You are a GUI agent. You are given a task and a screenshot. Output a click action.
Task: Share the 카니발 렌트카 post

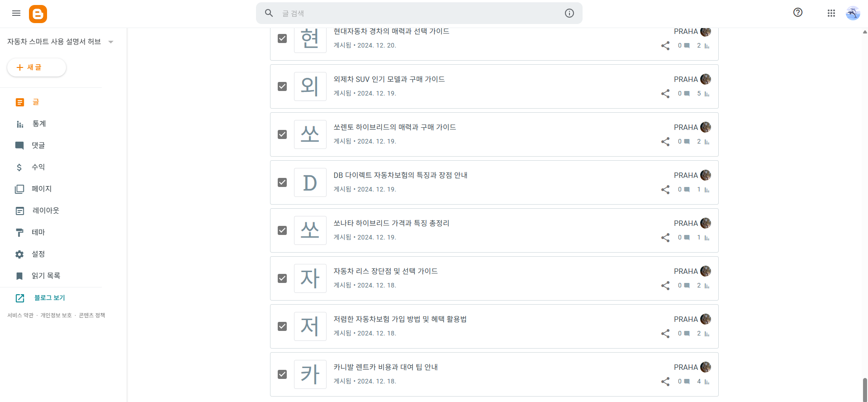pos(665,382)
